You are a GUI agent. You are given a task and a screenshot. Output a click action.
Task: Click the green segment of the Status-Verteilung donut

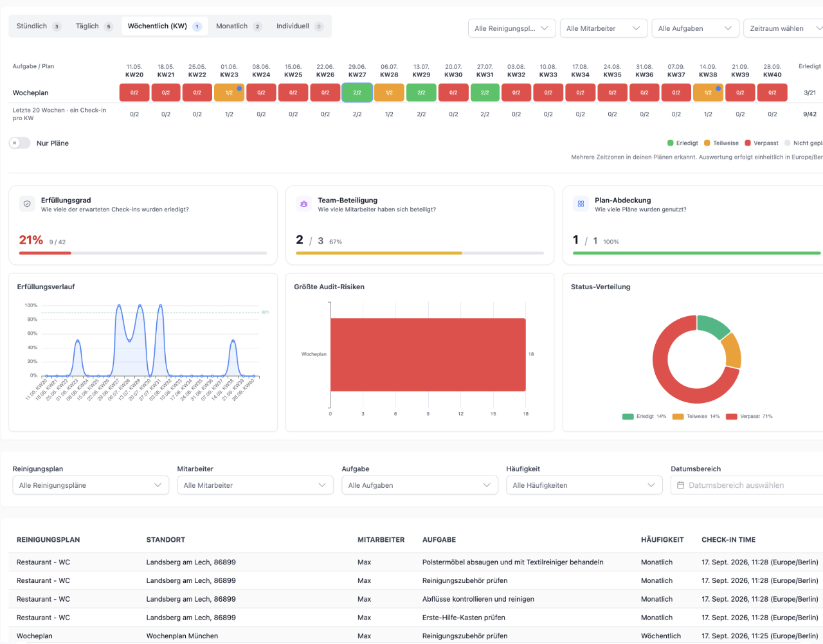[x=712, y=326]
